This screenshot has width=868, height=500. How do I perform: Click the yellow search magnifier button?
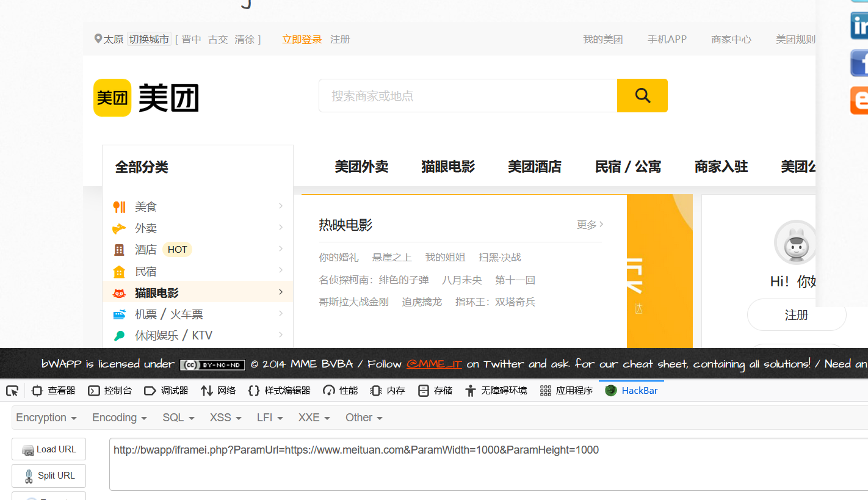[642, 95]
